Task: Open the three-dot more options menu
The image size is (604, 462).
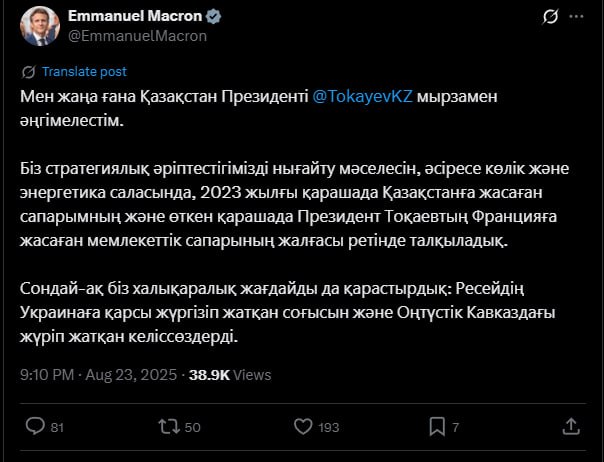Action: 577,18
